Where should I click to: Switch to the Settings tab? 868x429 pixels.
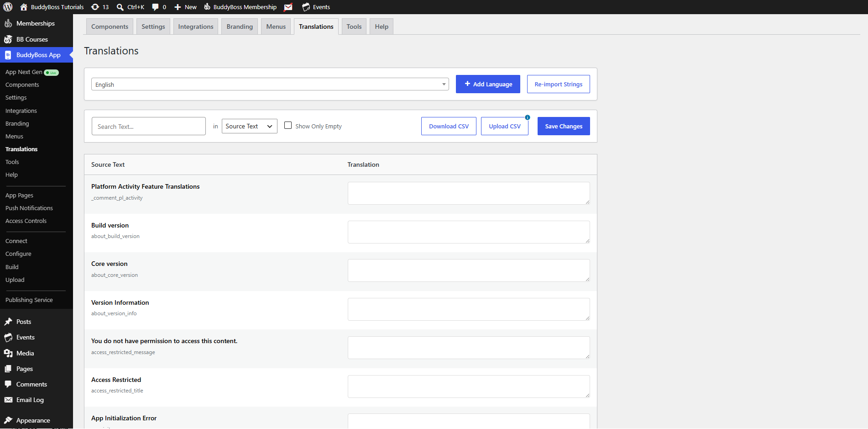pos(153,26)
